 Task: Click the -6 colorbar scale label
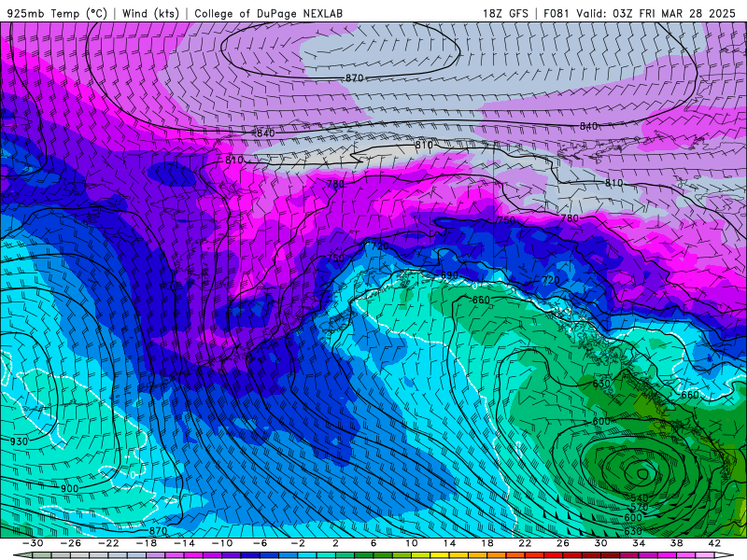(260, 543)
